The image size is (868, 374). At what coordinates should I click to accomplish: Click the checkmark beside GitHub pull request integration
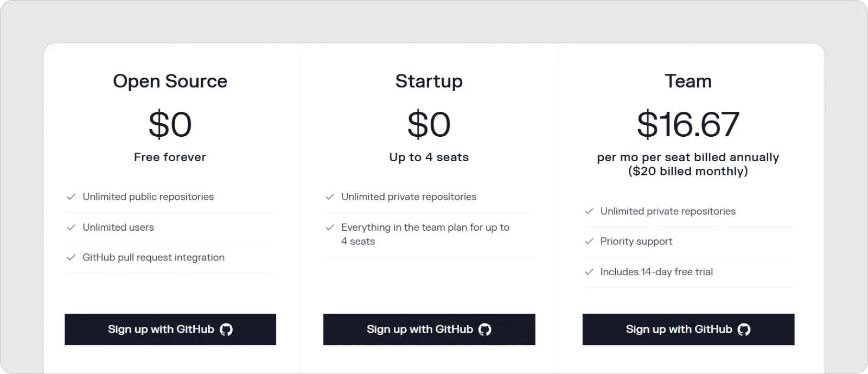tap(71, 257)
